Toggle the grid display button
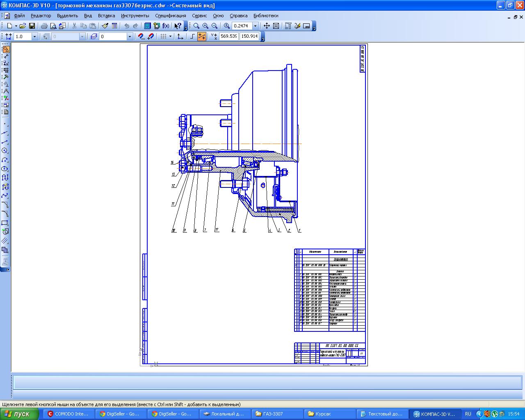525x420 pixels. [x=163, y=37]
